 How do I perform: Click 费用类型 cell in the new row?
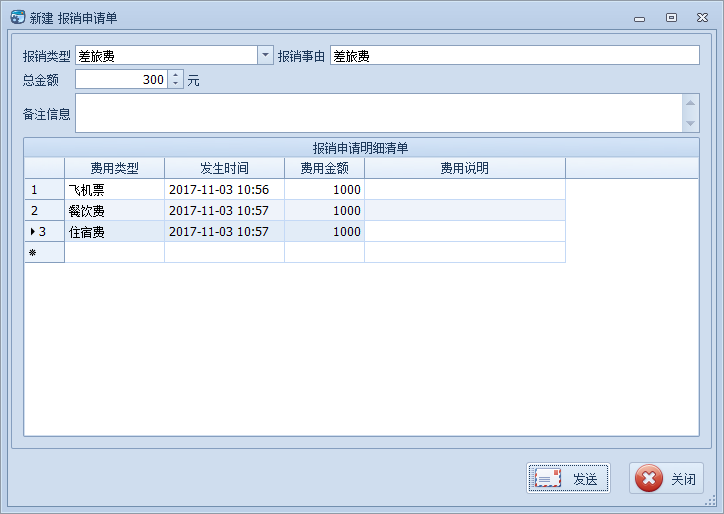point(115,252)
